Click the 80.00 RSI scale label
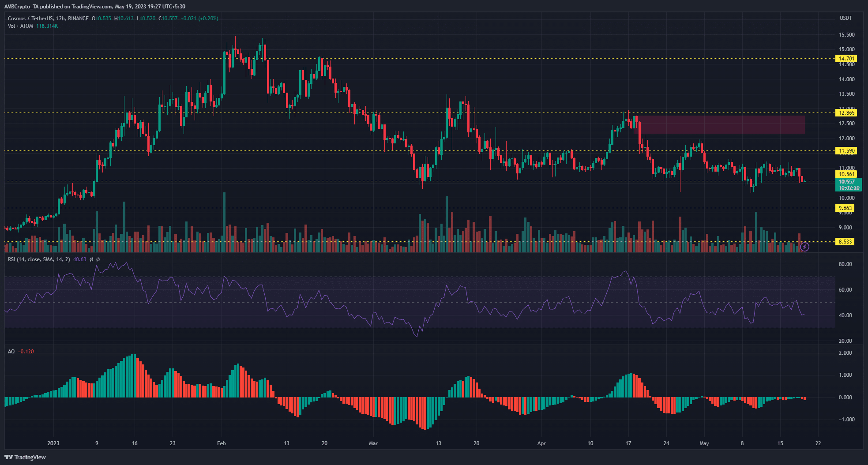The height and width of the screenshot is (465, 868). 845,264
